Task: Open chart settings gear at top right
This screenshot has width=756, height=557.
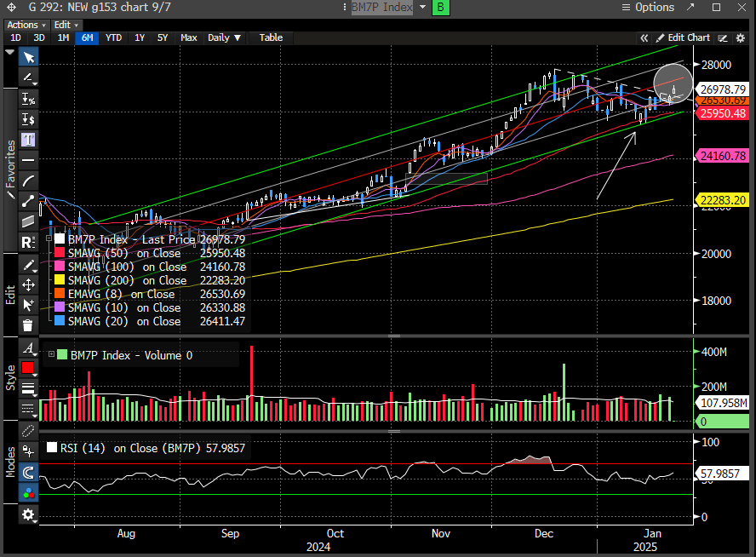Action: [x=741, y=38]
